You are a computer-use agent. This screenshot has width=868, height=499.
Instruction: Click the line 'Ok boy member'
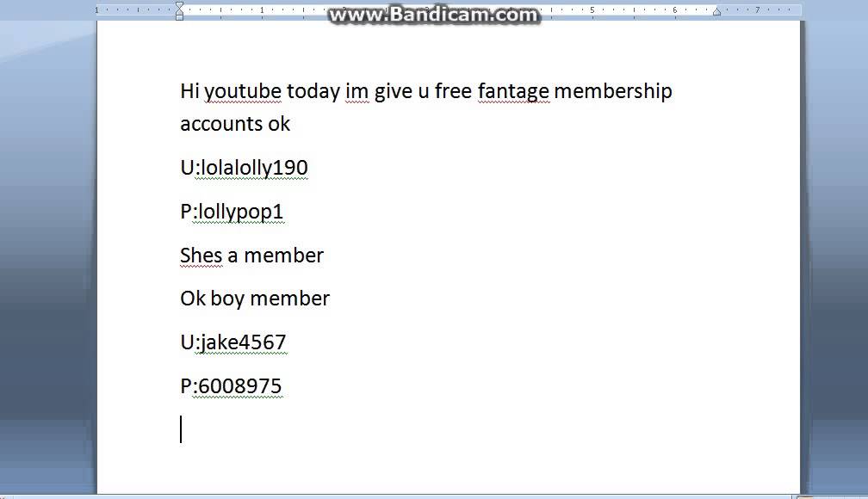[255, 299]
